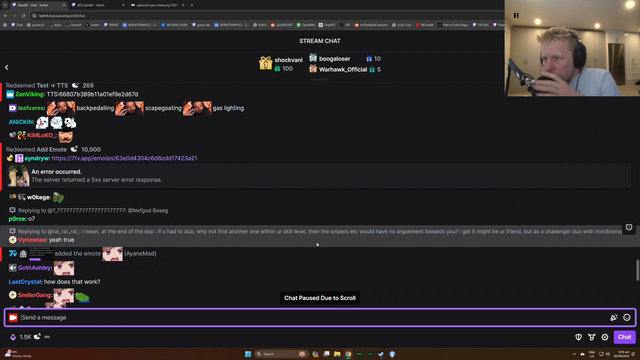Expand the gift leaderboard handle bar
640x360 pixels.
[320, 80]
